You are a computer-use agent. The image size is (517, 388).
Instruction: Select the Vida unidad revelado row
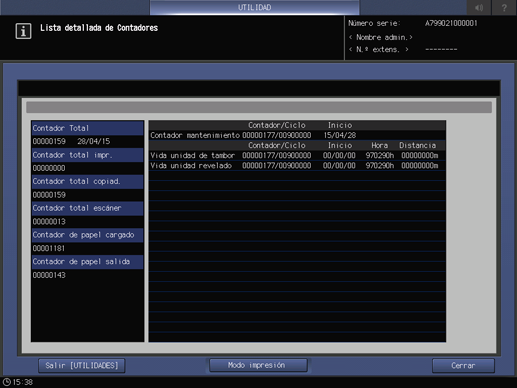click(x=297, y=166)
